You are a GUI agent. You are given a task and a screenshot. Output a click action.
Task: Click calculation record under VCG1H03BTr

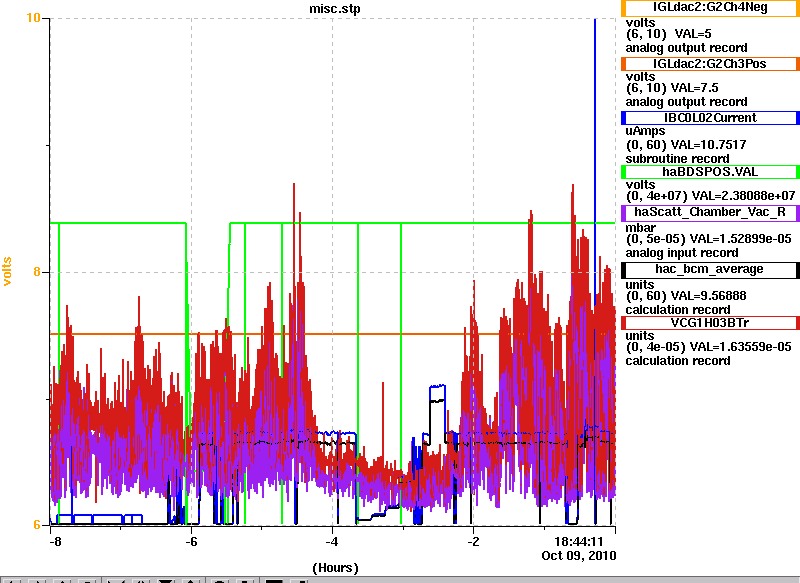point(678,361)
